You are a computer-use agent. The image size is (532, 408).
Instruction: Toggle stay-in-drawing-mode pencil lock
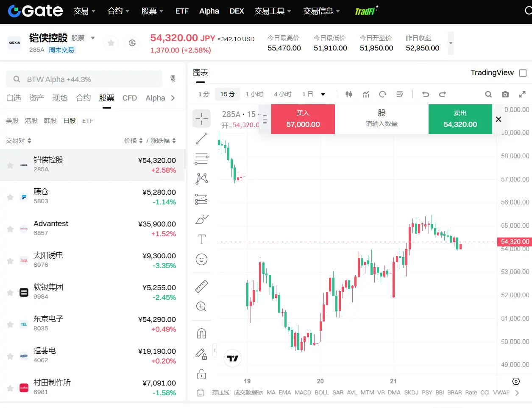tap(201, 354)
